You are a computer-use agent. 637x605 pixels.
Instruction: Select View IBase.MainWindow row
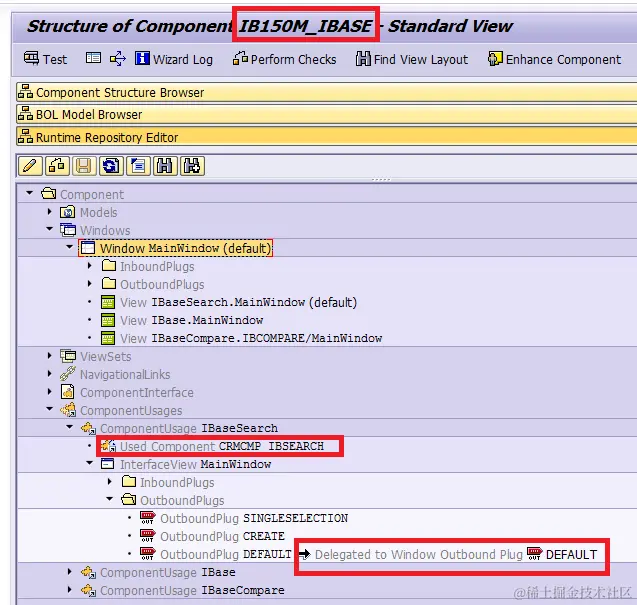pyautogui.click(x=182, y=321)
